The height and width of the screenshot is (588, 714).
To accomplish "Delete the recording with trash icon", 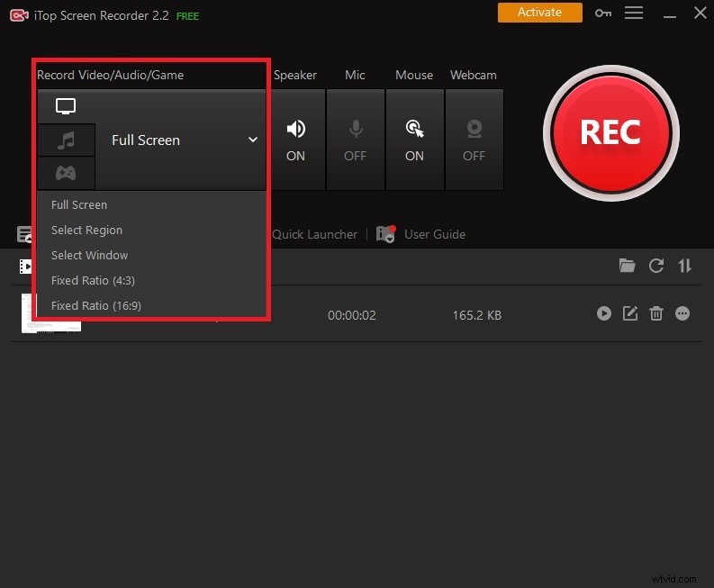I will pyautogui.click(x=656, y=313).
